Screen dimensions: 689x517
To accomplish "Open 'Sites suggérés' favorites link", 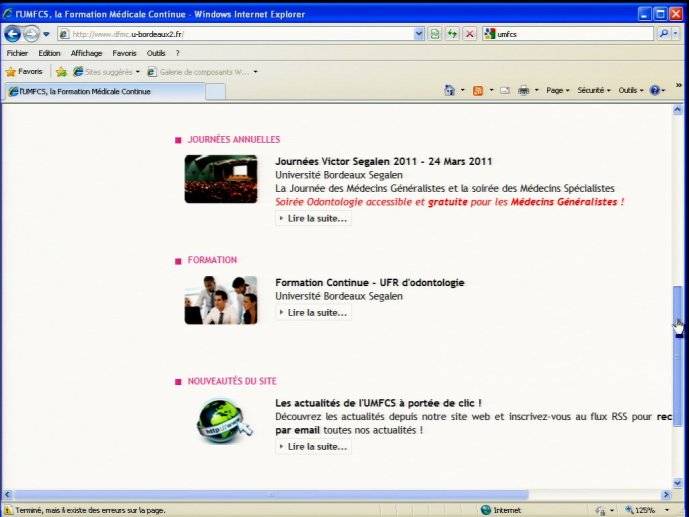I will pyautogui.click(x=102, y=72).
